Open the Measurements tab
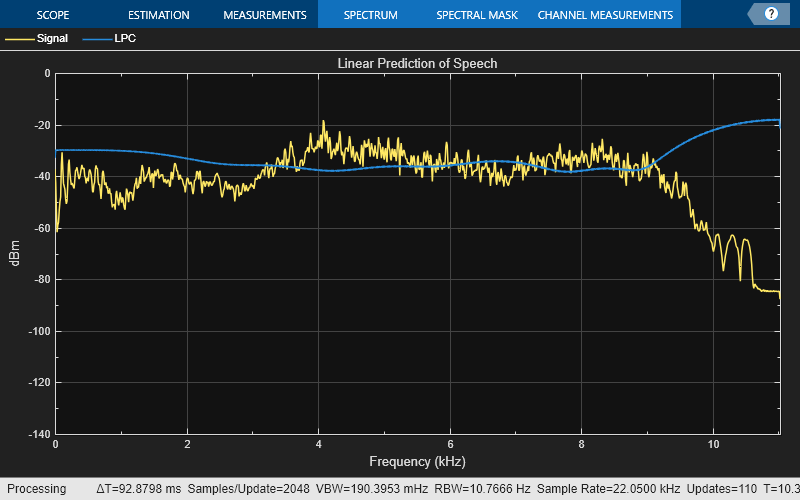Image resolution: width=800 pixels, height=500 pixels. [x=265, y=15]
